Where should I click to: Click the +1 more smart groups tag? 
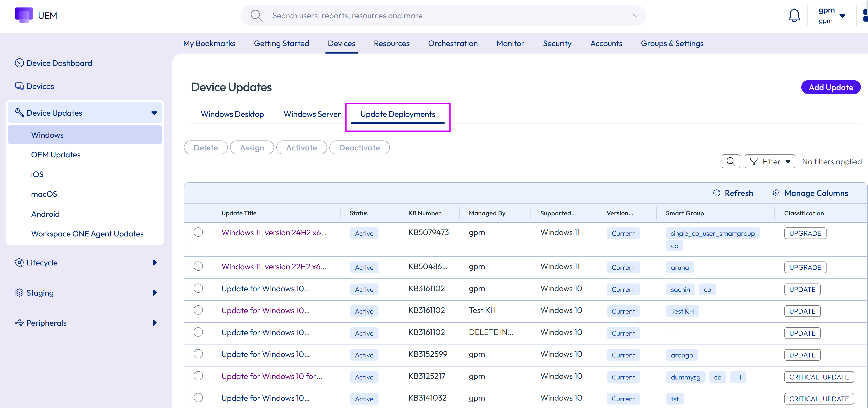pyautogui.click(x=738, y=377)
